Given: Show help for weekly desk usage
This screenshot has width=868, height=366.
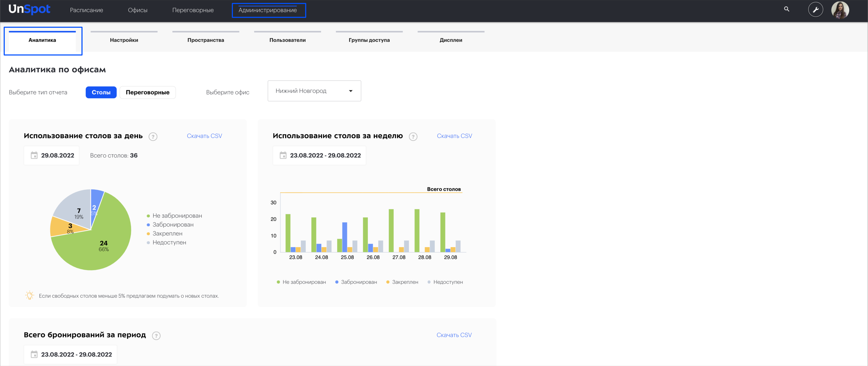Looking at the screenshot, I should pyautogui.click(x=413, y=137).
